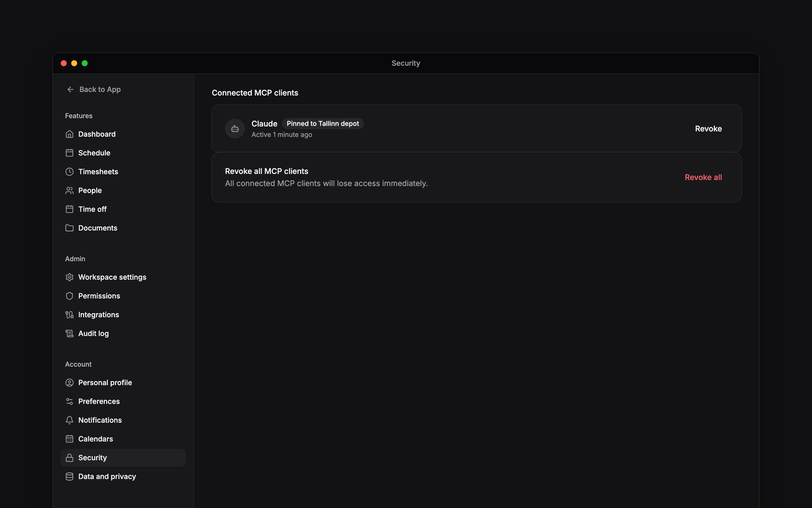Open Timesheets in the sidebar
Viewport: 812px width, 508px height.
(123, 172)
